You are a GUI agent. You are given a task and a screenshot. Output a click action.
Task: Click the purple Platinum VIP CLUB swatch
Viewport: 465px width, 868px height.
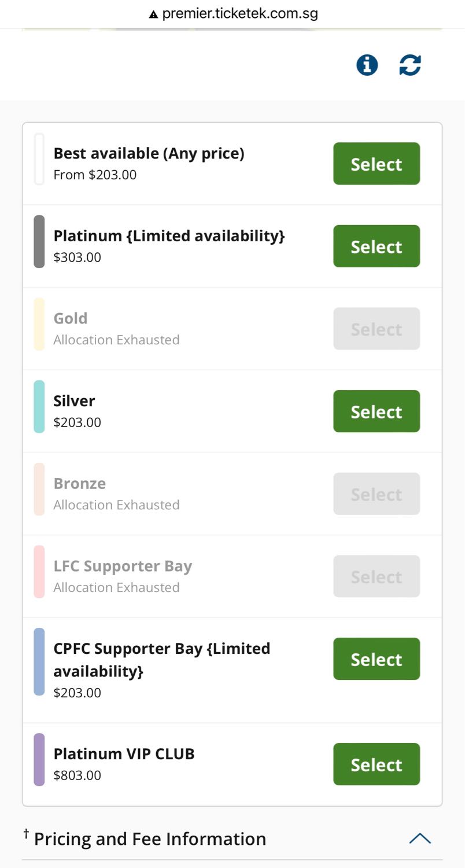tap(39, 760)
